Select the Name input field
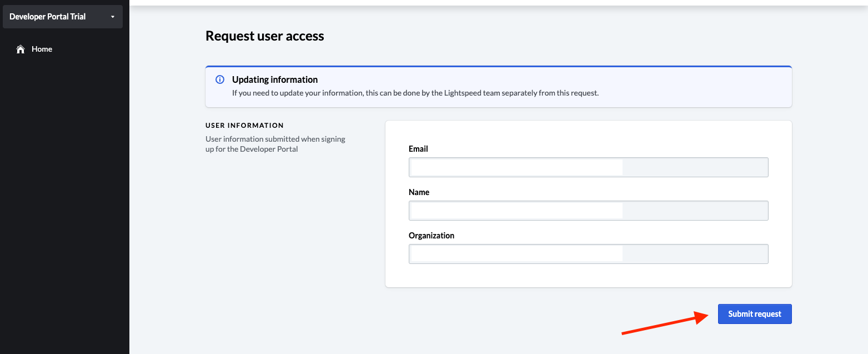Image resolution: width=868 pixels, height=354 pixels. pos(515,211)
